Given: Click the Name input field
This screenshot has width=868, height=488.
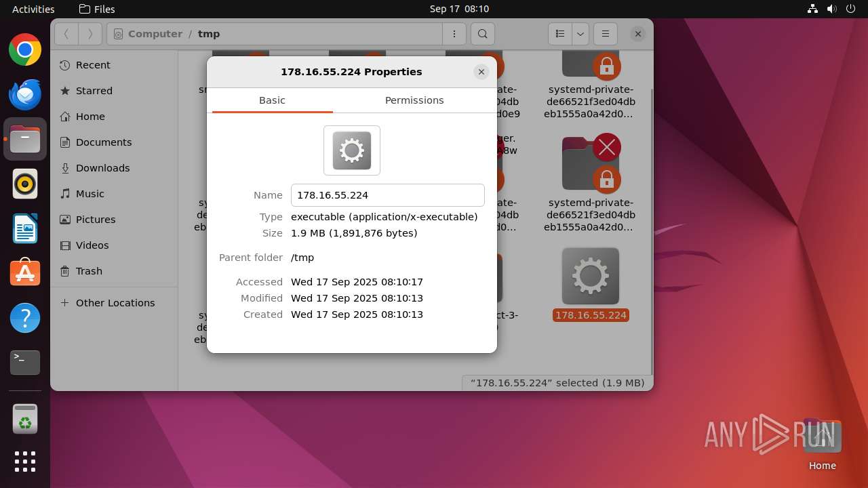Looking at the screenshot, I should tap(388, 195).
